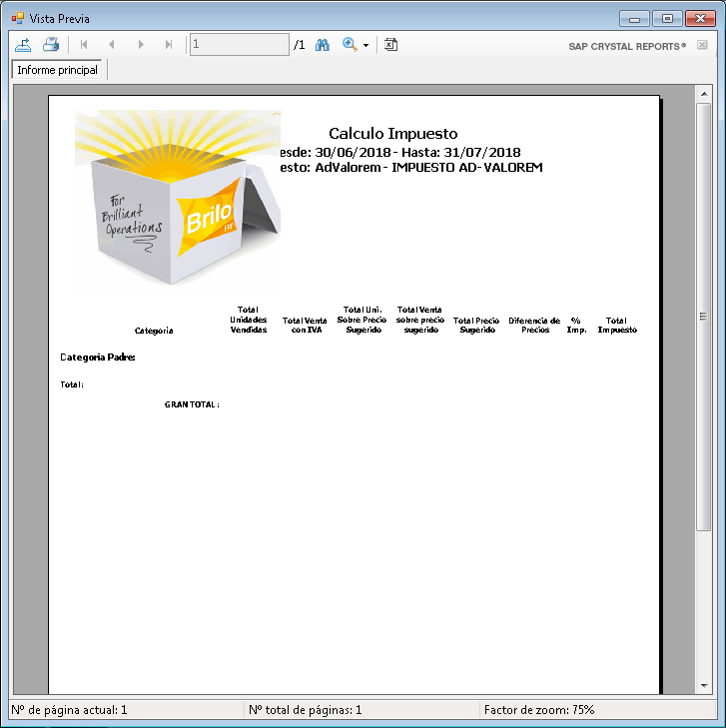This screenshot has height=728, width=726.
Task: Maximize the Vista Previa window
Action: tap(666, 18)
